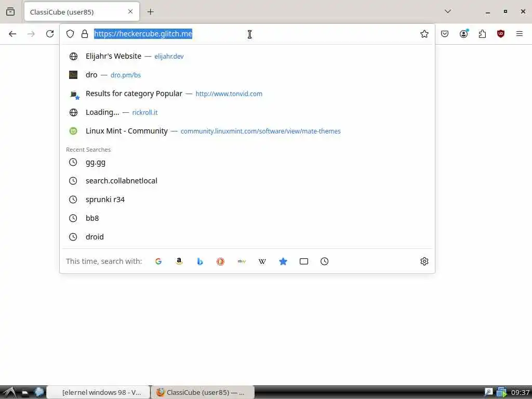The height and width of the screenshot is (399, 532).
Task: View site security padlock information
Action: 85,34
